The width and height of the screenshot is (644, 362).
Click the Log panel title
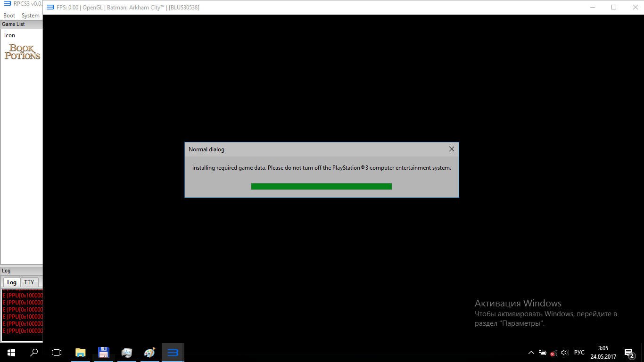pos(6,271)
